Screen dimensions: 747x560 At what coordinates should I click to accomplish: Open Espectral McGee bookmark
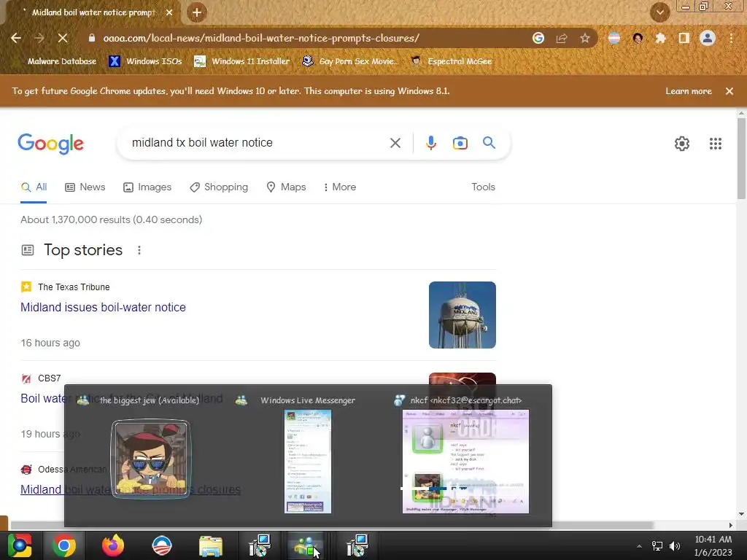point(451,61)
